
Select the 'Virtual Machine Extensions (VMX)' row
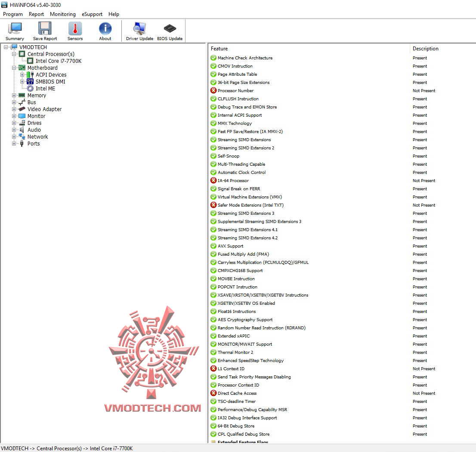[343, 197]
